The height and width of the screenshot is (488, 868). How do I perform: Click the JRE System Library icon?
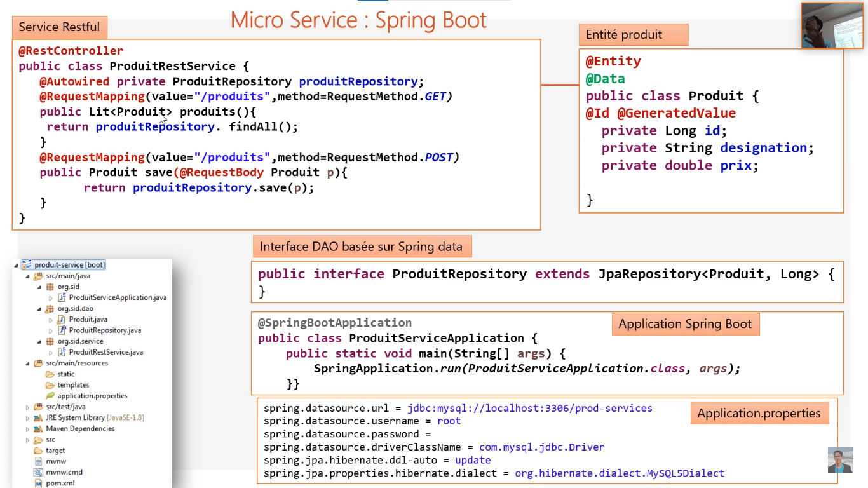[x=39, y=417]
